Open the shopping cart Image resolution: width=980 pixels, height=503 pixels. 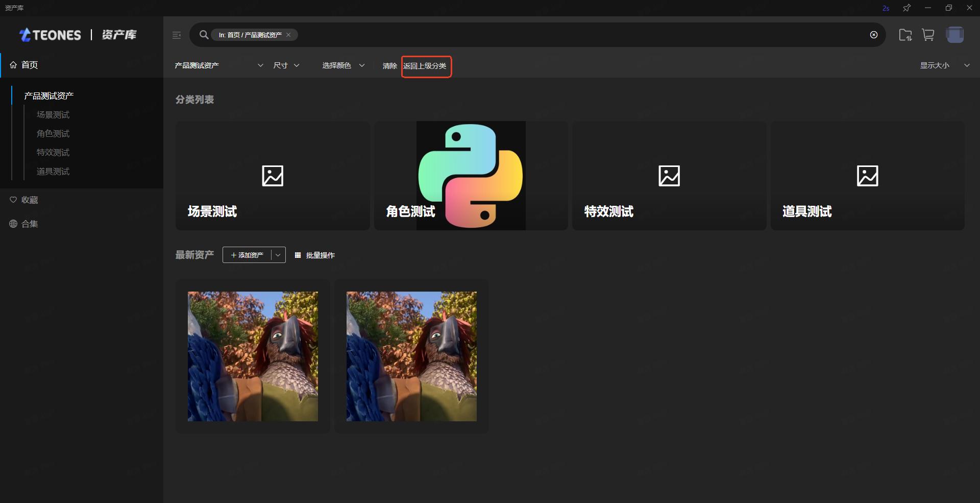[x=928, y=35]
